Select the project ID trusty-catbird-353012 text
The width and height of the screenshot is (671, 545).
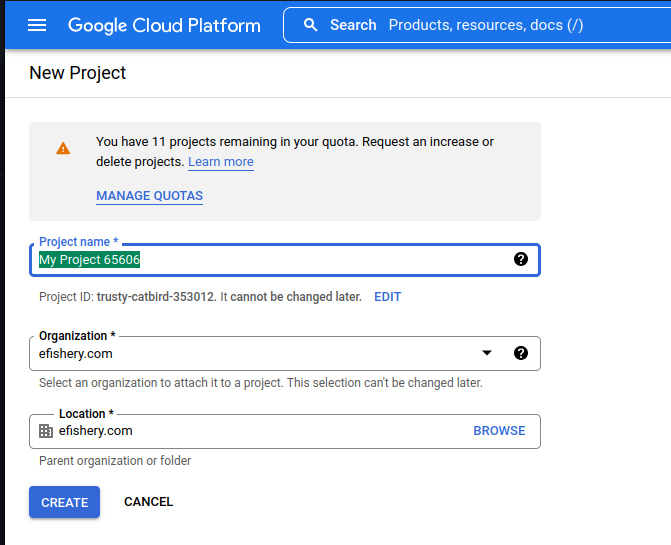point(156,297)
